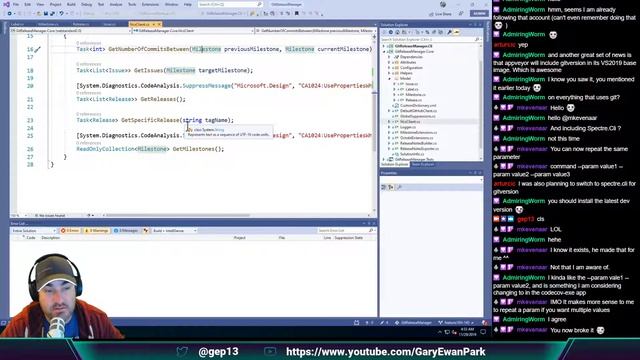This screenshot has height=360, width=640.
Task: Open the Debug menu
Action: pyautogui.click(x=86, y=4)
